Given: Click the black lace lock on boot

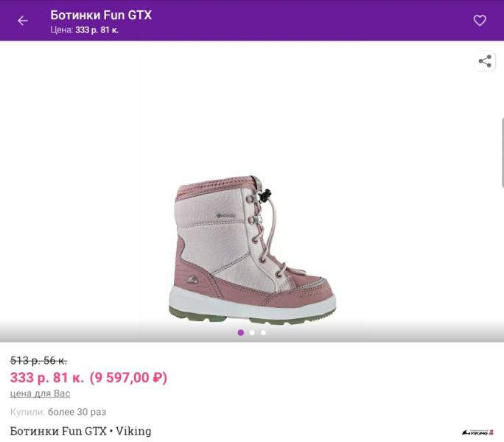Looking at the screenshot, I should tap(265, 195).
